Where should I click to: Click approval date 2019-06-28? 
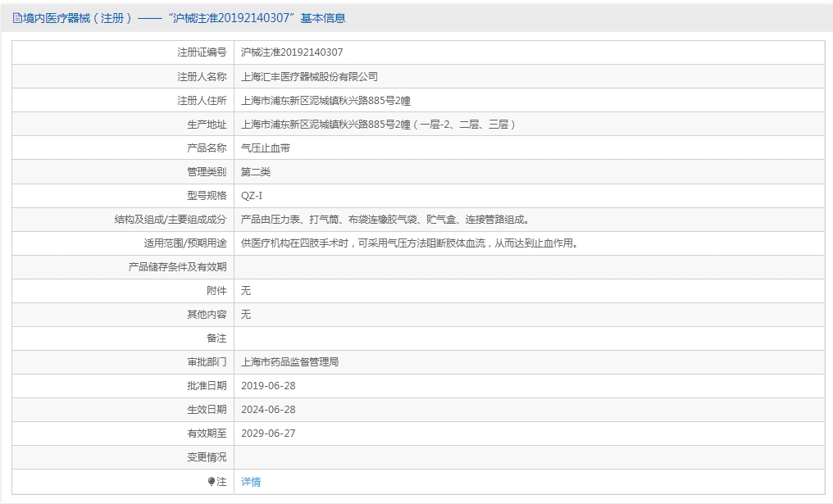(268, 385)
